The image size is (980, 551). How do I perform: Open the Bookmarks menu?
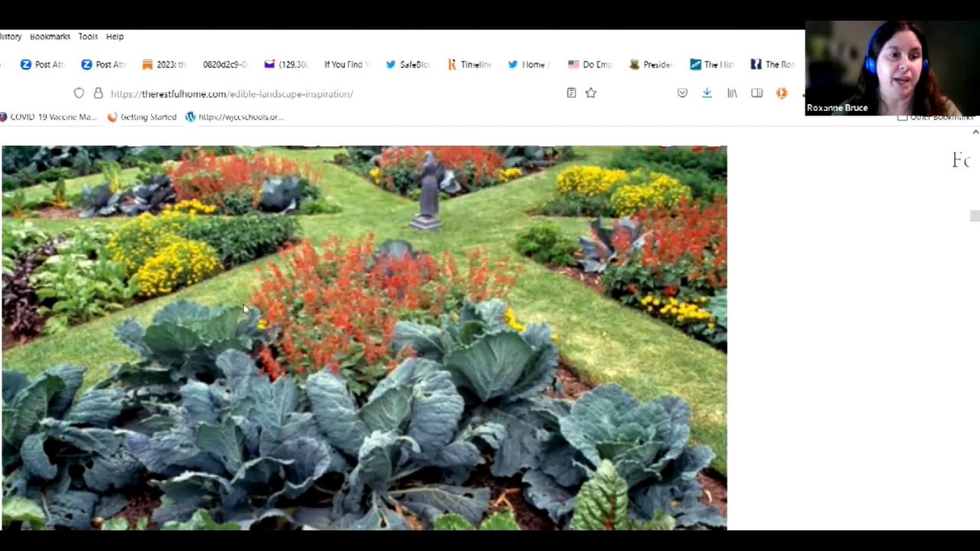pyautogui.click(x=50, y=37)
